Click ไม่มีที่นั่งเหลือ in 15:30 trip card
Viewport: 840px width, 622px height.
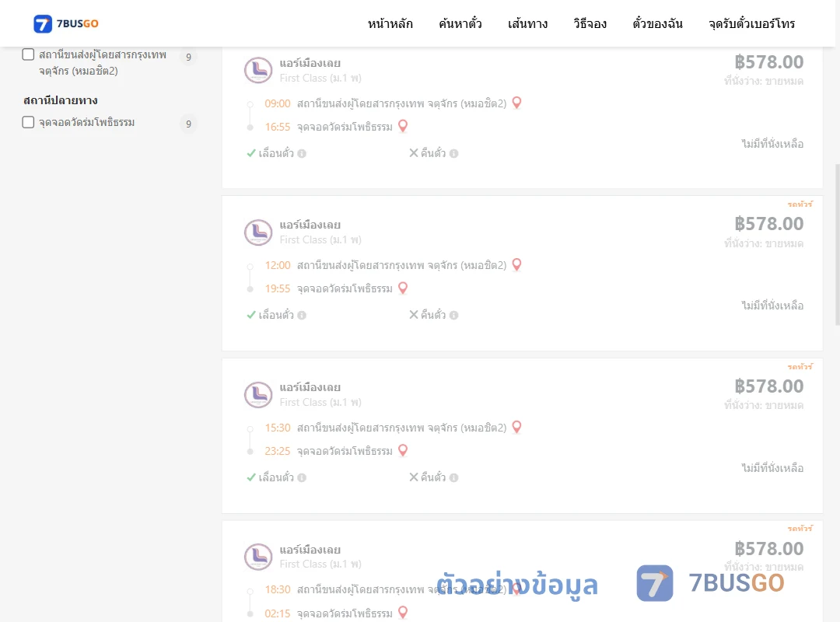tap(772, 468)
